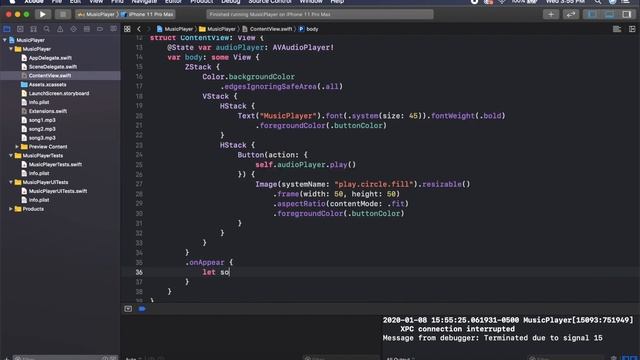
Task: Show the find navigator magnifier tab
Action: [x=47, y=29]
